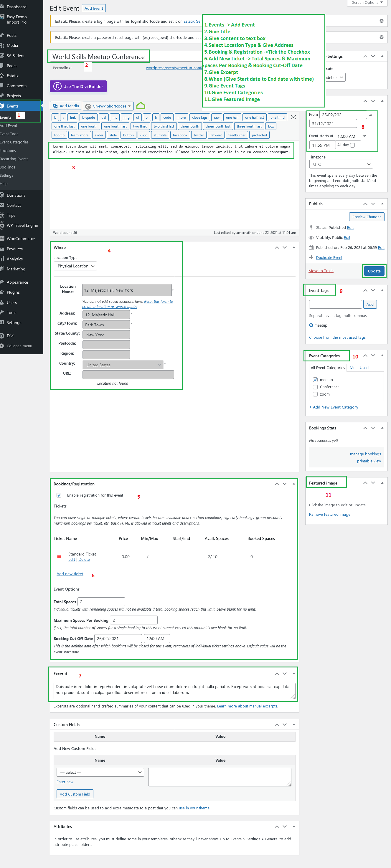This screenshot has height=868, width=391.
Task: Open the GiveWP Shortcodes dropdown
Action: click(x=108, y=106)
